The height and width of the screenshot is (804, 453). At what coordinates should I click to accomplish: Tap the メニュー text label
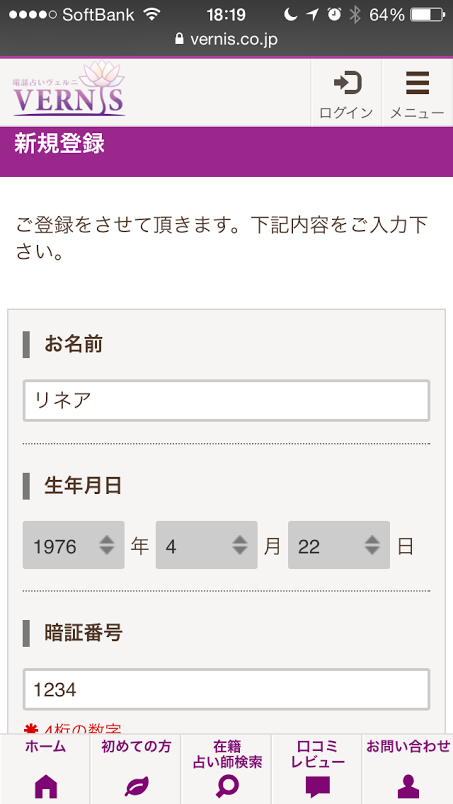click(x=417, y=112)
